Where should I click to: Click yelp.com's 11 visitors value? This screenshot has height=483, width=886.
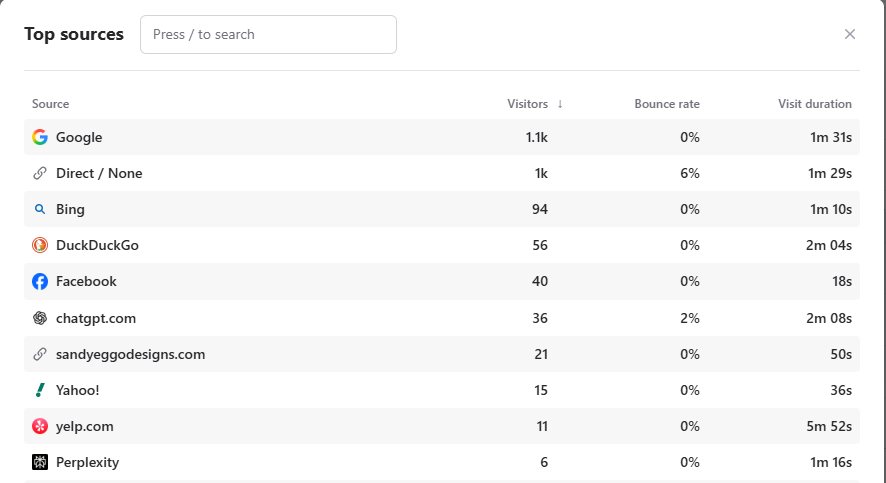tap(542, 427)
